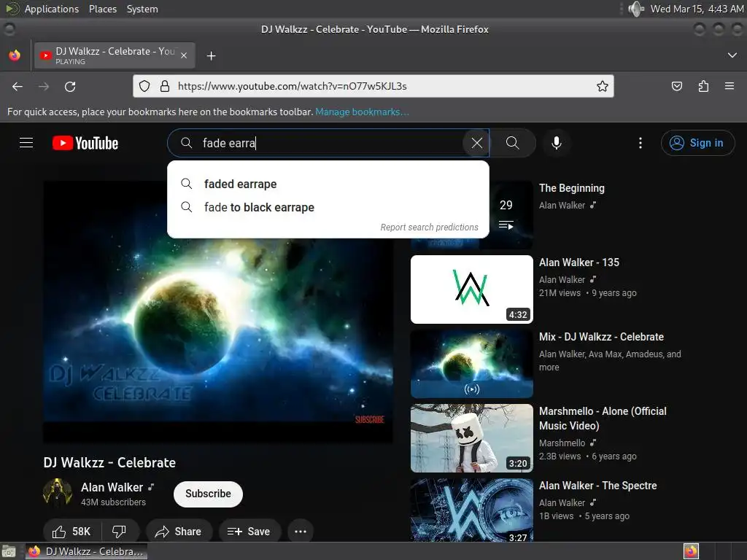Close the DJ Walkzz YouTube tab
Viewport: 747px width, 560px height.
(184, 55)
